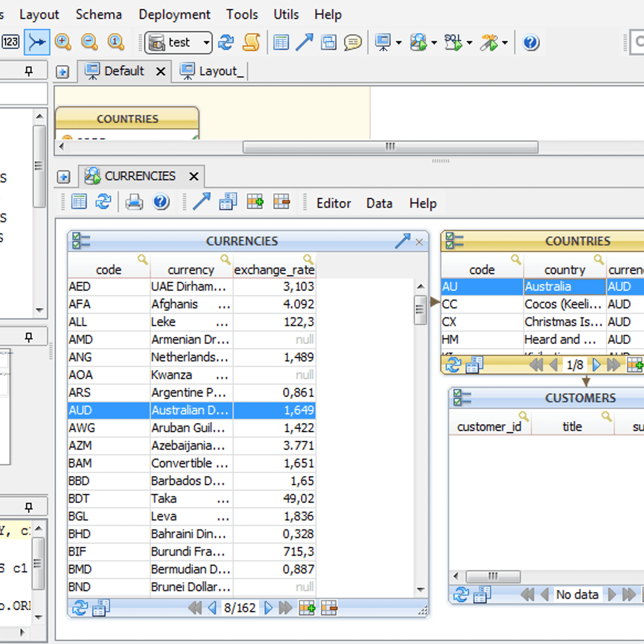644x644 pixels.
Task: Jump to first CURRENCIES record
Action: tap(195, 608)
